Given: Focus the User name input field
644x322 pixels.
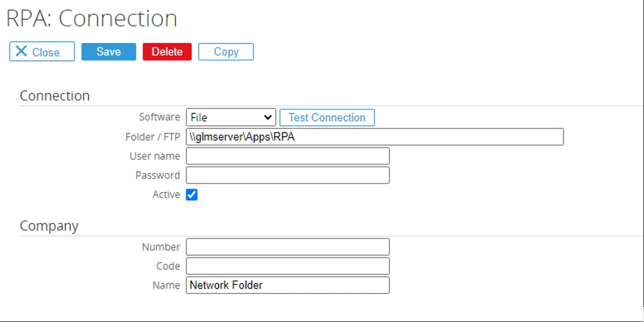Looking at the screenshot, I should point(287,156).
